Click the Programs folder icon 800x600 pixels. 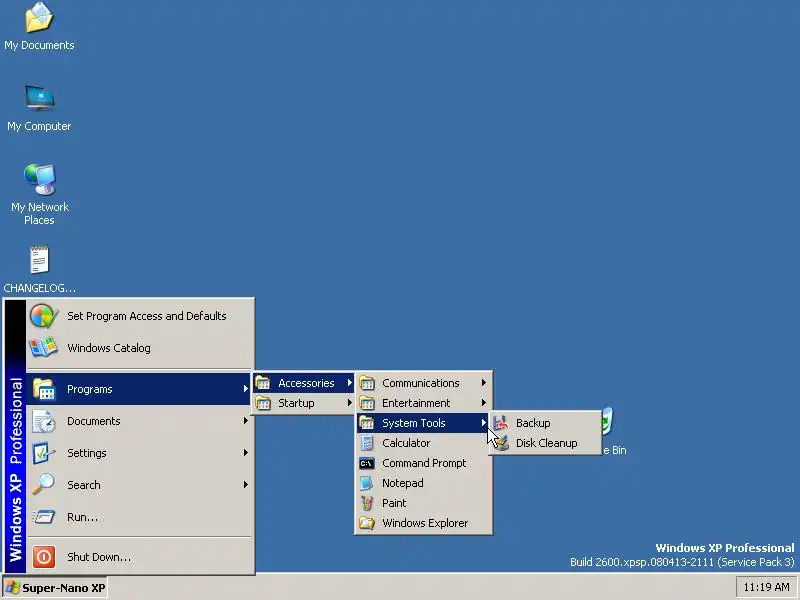coord(44,389)
